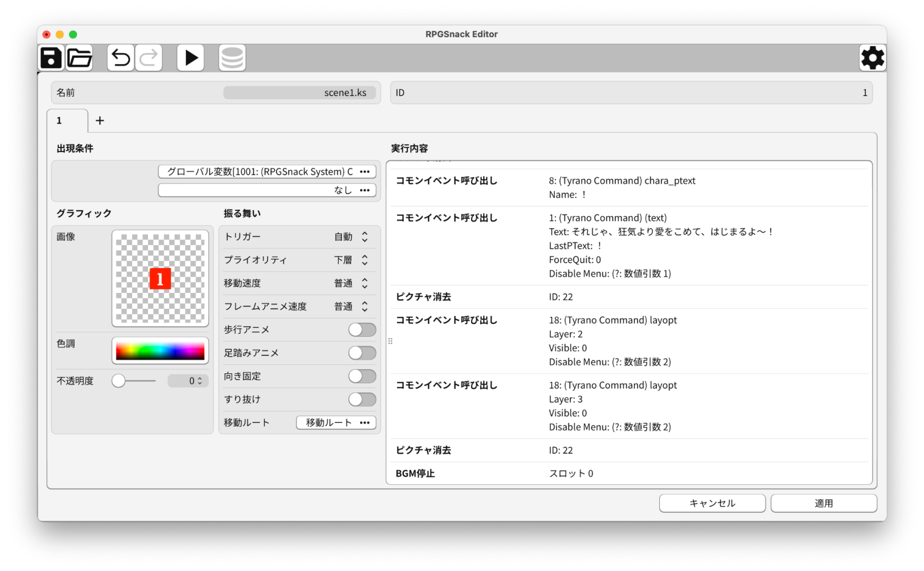Add a new event page with plus icon
Screen dimensions: 924x571
pos(100,121)
